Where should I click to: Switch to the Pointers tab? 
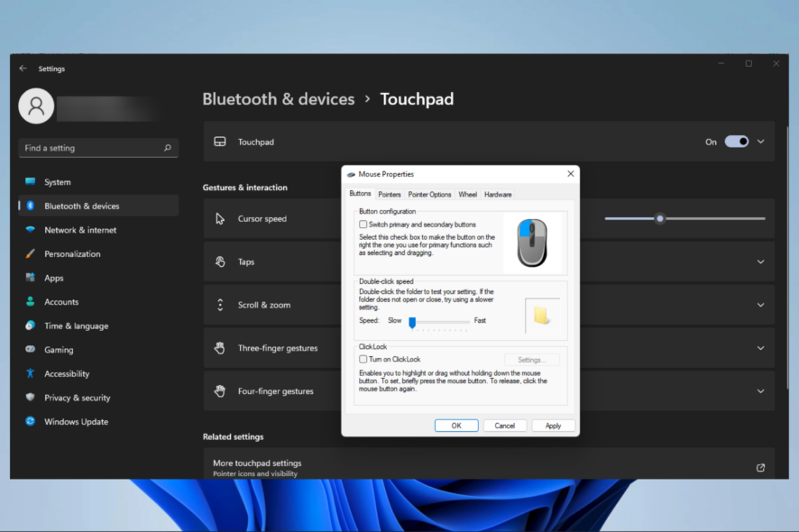pyautogui.click(x=390, y=195)
